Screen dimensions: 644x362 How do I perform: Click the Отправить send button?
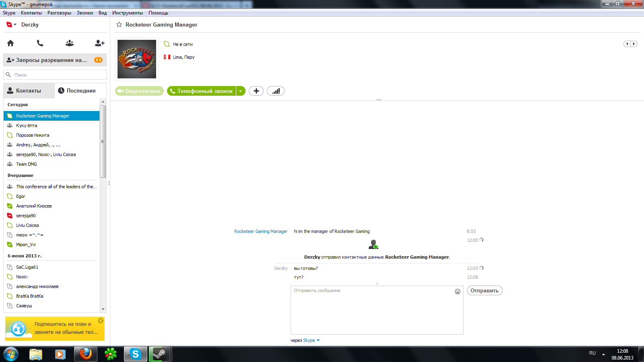(x=485, y=290)
